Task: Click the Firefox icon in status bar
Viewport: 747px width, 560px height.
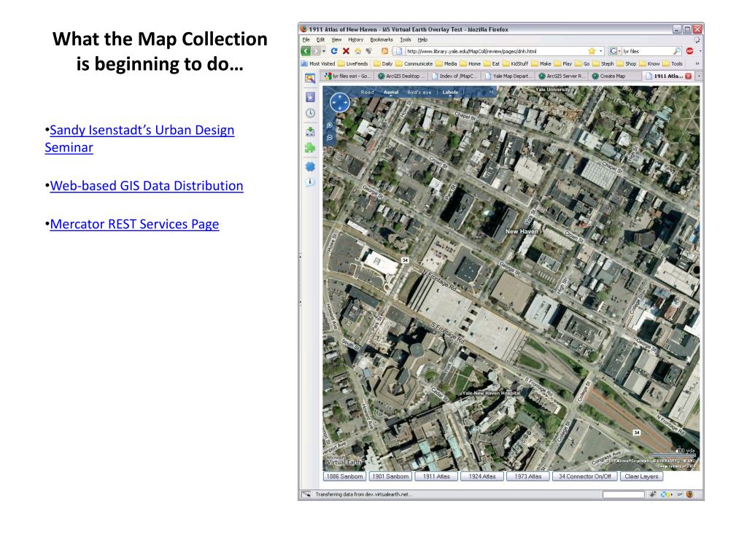Action: click(x=689, y=494)
